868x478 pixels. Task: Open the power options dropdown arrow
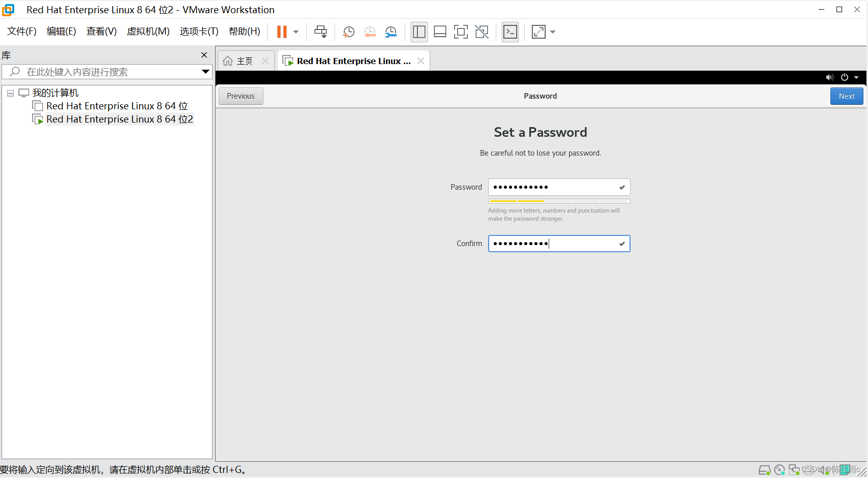point(295,32)
